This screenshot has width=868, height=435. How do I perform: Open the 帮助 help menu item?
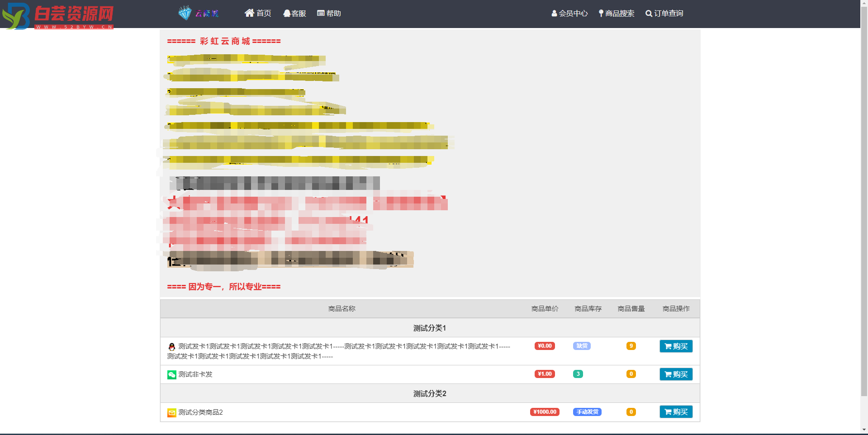pyautogui.click(x=329, y=13)
